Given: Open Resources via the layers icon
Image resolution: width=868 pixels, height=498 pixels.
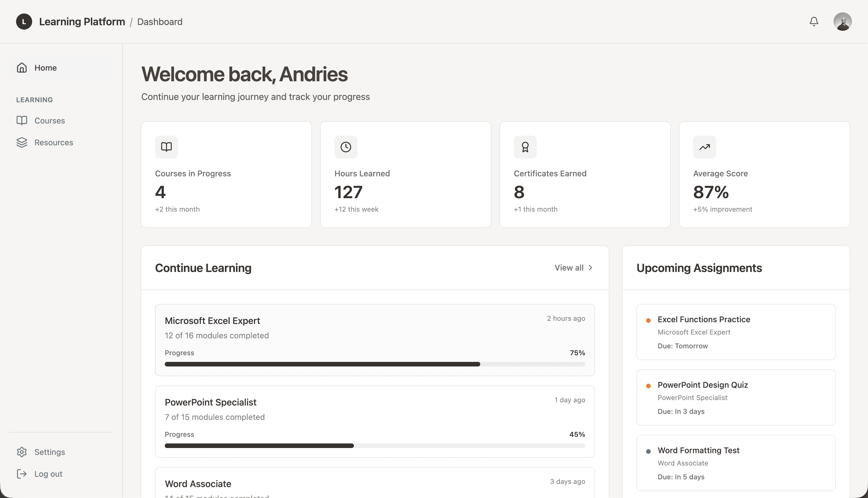Looking at the screenshot, I should coord(22,142).
